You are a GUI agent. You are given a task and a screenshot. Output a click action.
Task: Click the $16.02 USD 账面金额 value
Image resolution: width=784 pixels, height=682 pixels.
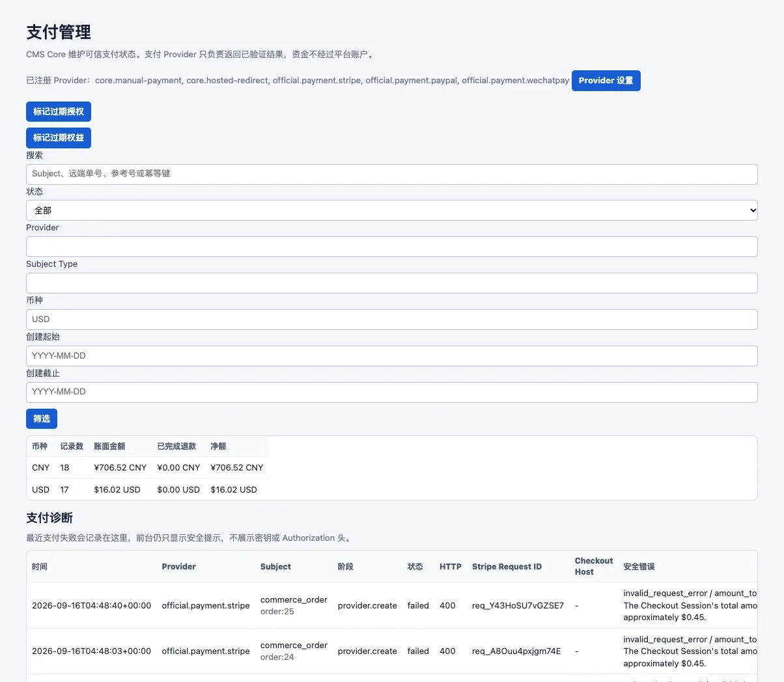click(x=117, y=490)
